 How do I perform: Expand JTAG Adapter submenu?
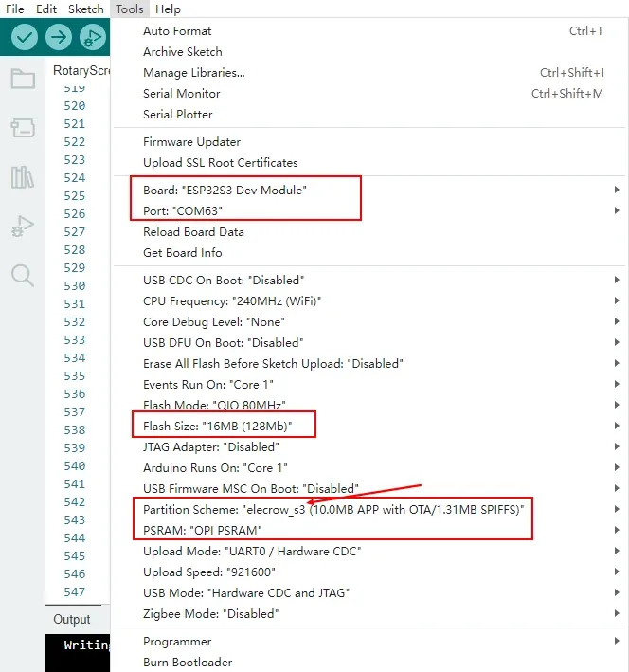click(x=369, y=447)
